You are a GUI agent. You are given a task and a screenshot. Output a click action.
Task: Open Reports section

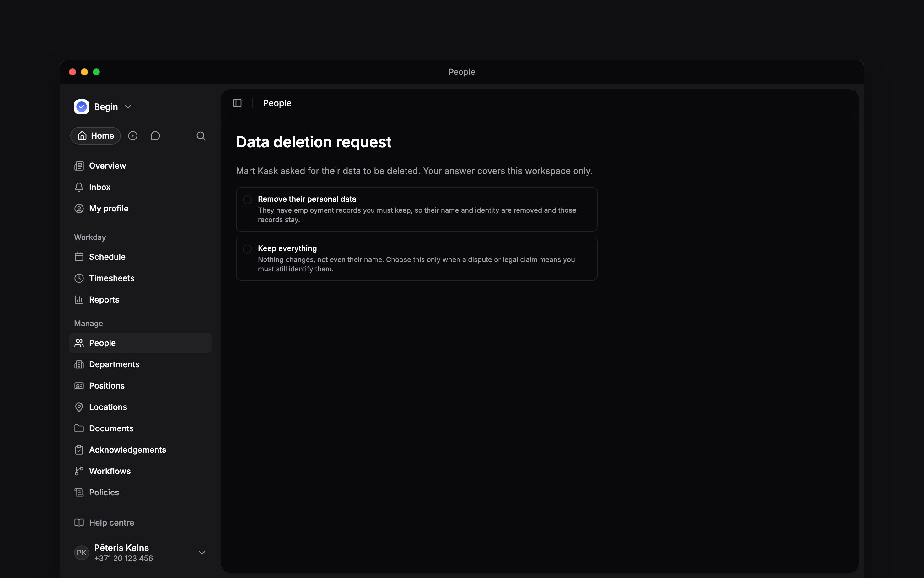[x=141, y=300]
